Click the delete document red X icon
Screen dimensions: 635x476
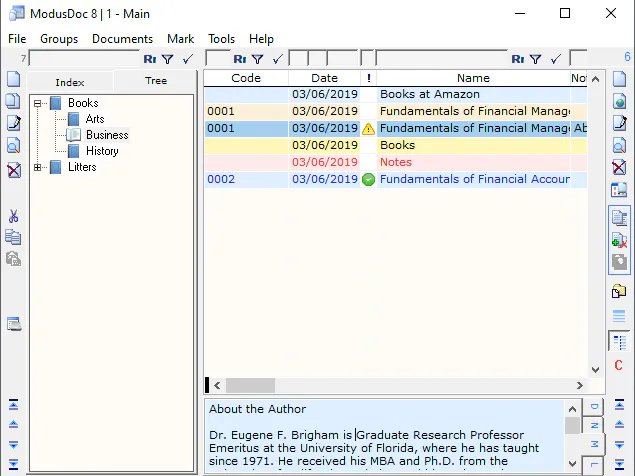click(619, 167)
